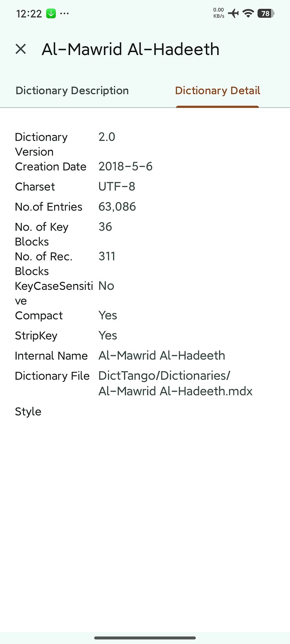This screenshot has height=644, width=290.
Task: Tap the network speed indicator
Action: [x=218, y=13]
